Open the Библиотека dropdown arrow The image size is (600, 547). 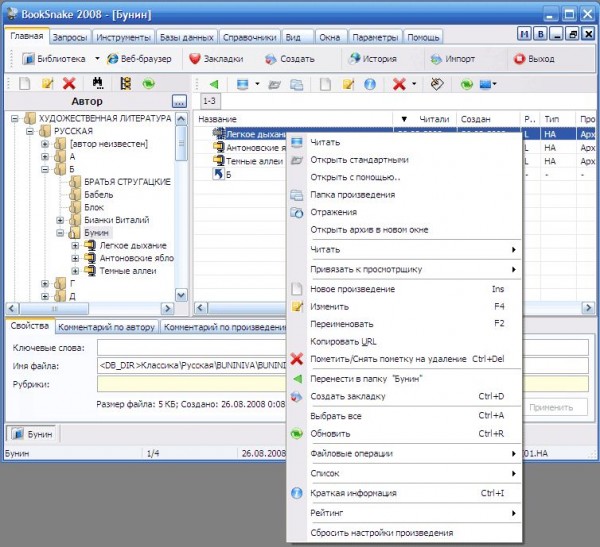(x=97, y=59)
